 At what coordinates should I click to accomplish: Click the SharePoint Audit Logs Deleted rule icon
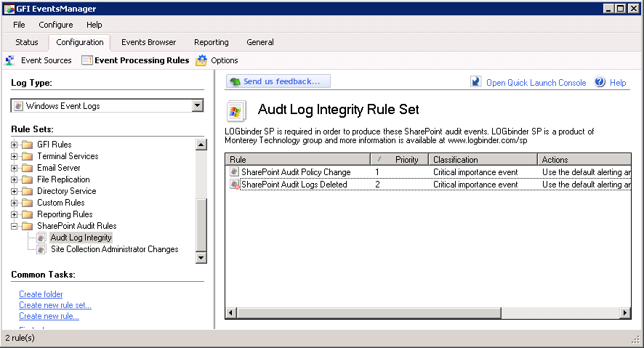235,185
